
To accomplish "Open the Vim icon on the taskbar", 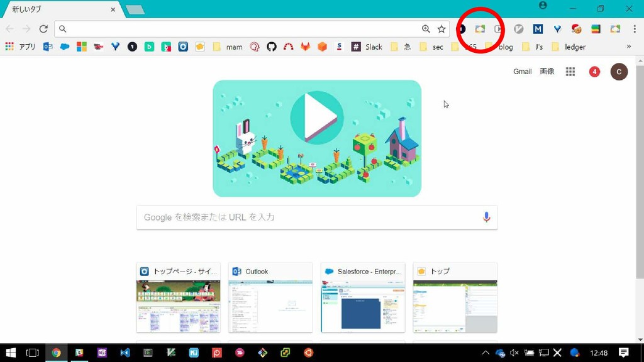I will (x=171, y=353).
